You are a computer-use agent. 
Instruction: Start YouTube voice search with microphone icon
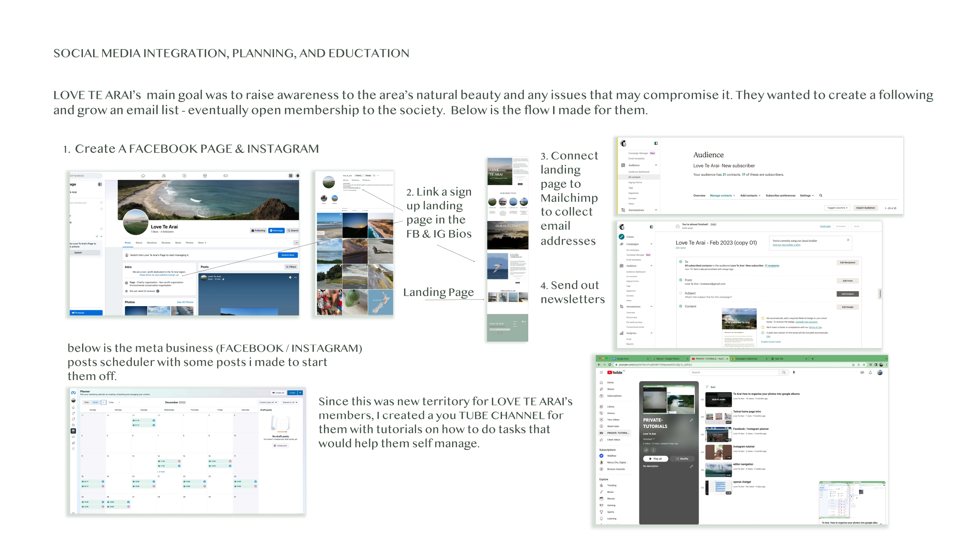click(794, 372)
